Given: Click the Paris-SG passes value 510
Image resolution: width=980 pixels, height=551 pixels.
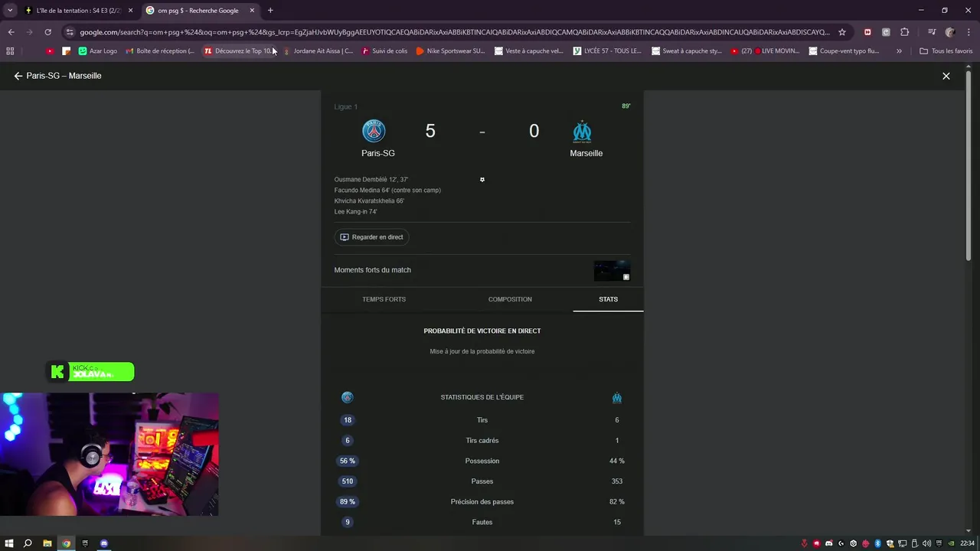Looking at the screenshot, I should click(x=348, y=481).
